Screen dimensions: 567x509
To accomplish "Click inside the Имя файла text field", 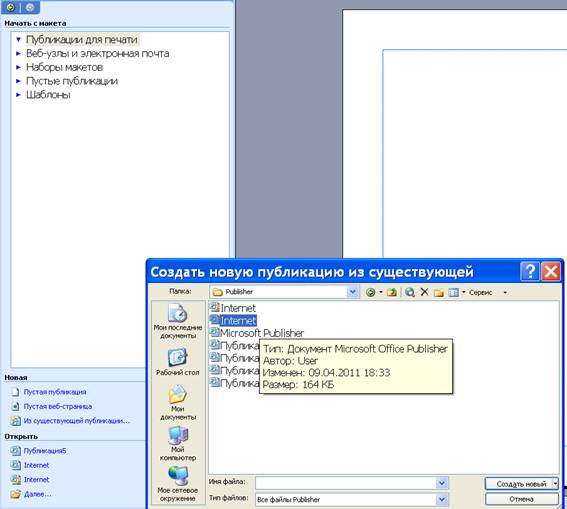I will pyautogui.click(x=346, y=483).
